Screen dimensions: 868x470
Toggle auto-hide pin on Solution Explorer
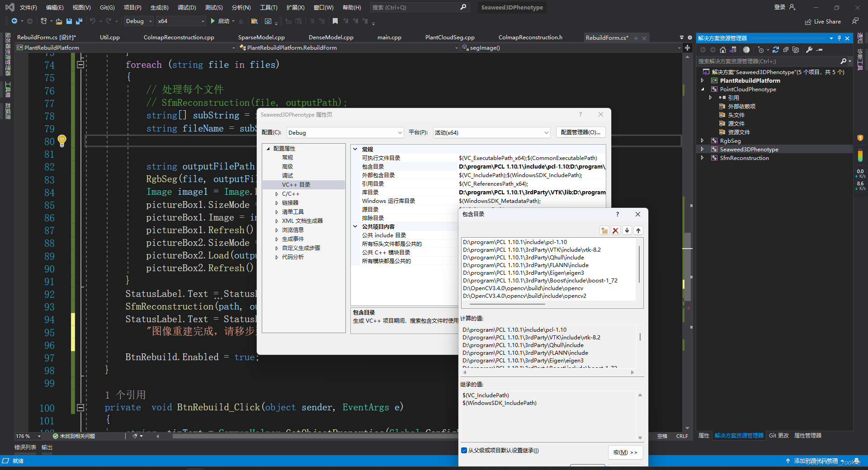[840, 38]
